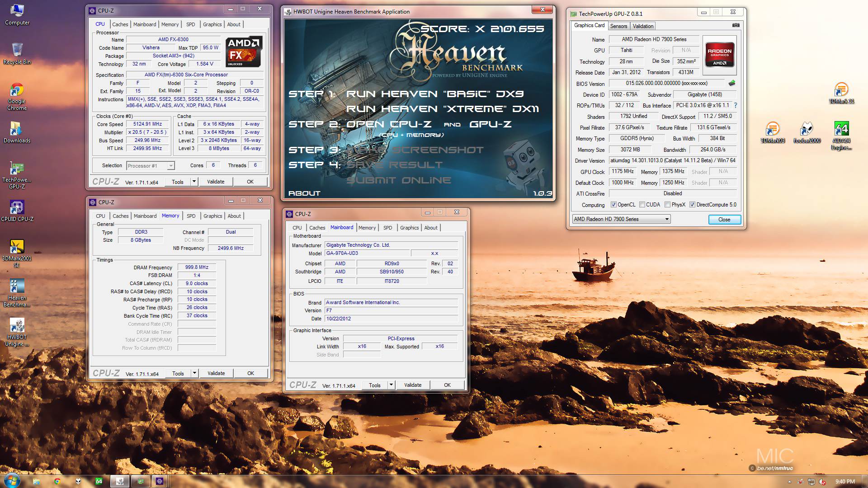Click OK in the Memory CPU-Z window
The height and width of the screenshot is (488, 868).
click(x=250, y=373)
